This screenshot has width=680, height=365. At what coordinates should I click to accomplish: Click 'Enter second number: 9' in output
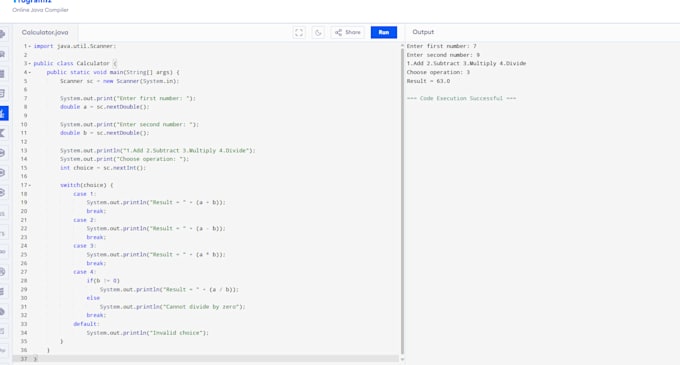(x=443, y=55)
